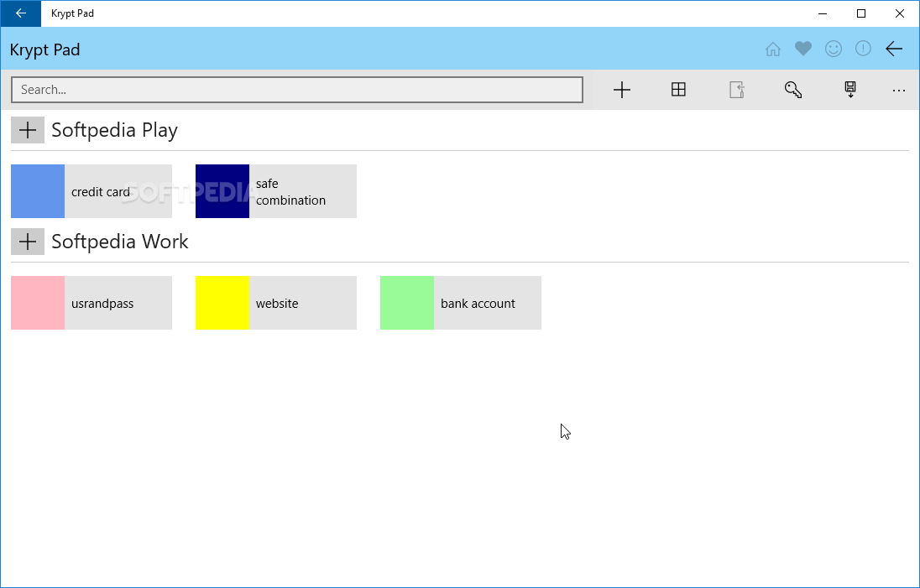Click the green bank account swatch
920x588 pixels.
(407, 303)
